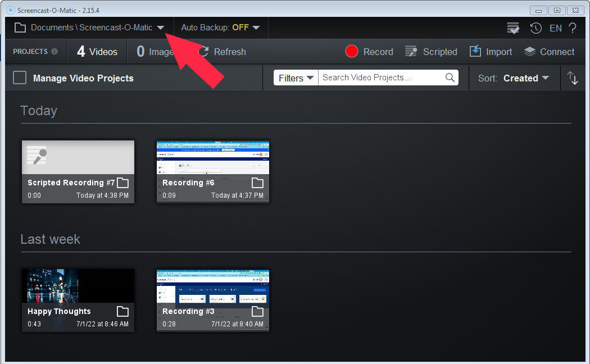
Task: Click the 'Today at 4:38 PM' timestamp
Action: pyautogui.click(x=102, y=195)
